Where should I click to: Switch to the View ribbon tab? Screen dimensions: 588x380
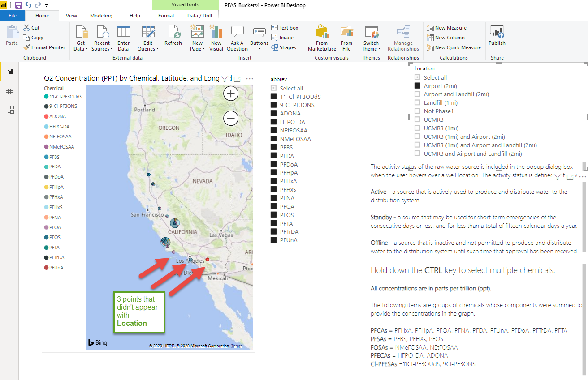pyautogui.click(x=71, y=16)
